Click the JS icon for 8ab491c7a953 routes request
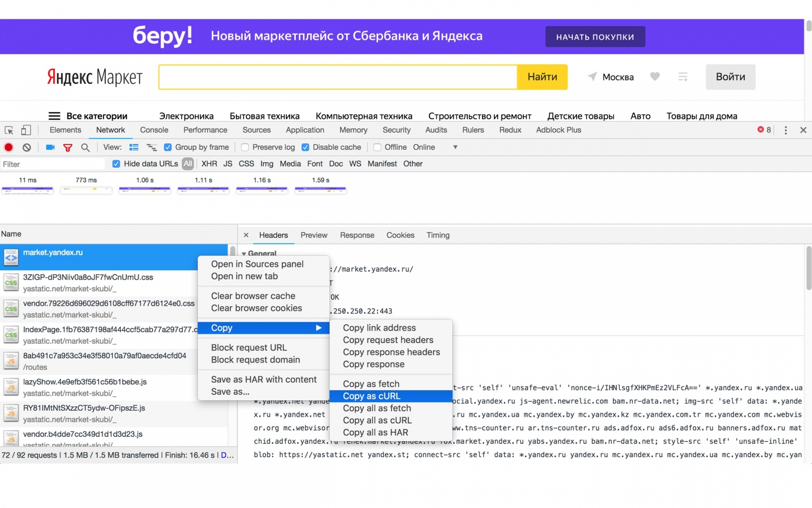812x508 pixels. [x=11, y=361]
